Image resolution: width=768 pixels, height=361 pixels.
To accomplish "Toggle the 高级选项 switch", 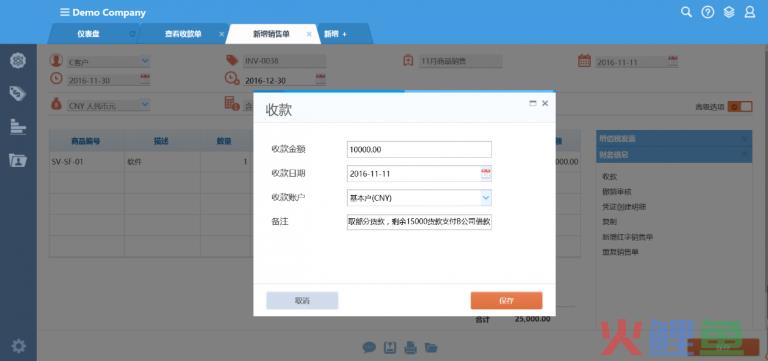I will coord(740,106).
